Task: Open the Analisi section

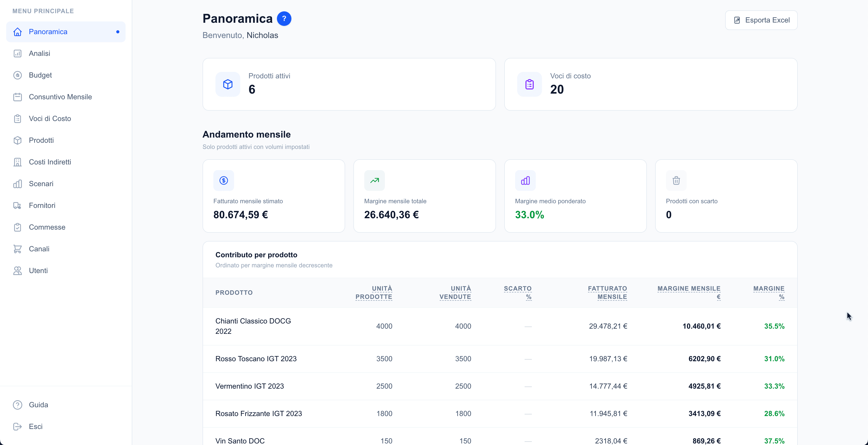Action: 66,53
